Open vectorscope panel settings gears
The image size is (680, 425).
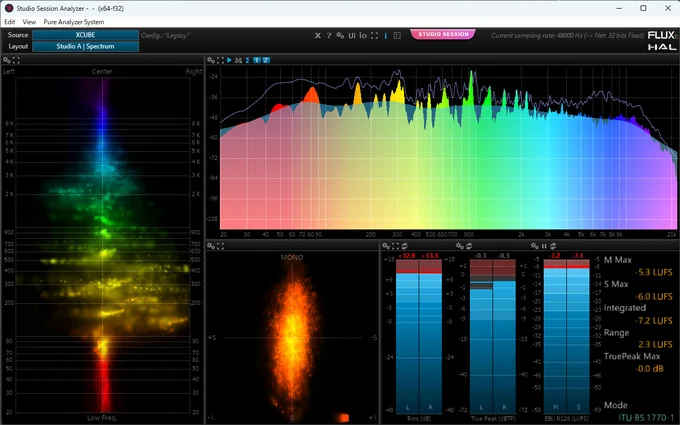tap(211, 246)
